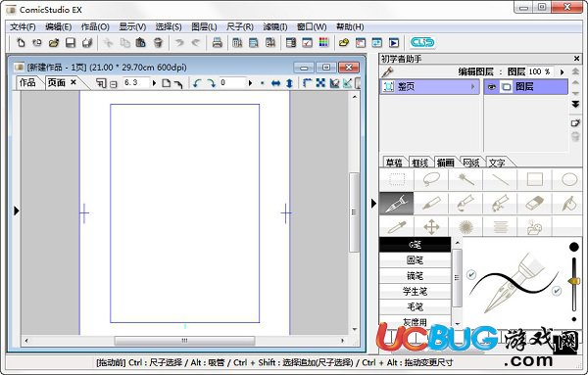588x375 pixels.
Task: Select the airbrush tool
Action: pyautogui.click(x=465, y=204)
